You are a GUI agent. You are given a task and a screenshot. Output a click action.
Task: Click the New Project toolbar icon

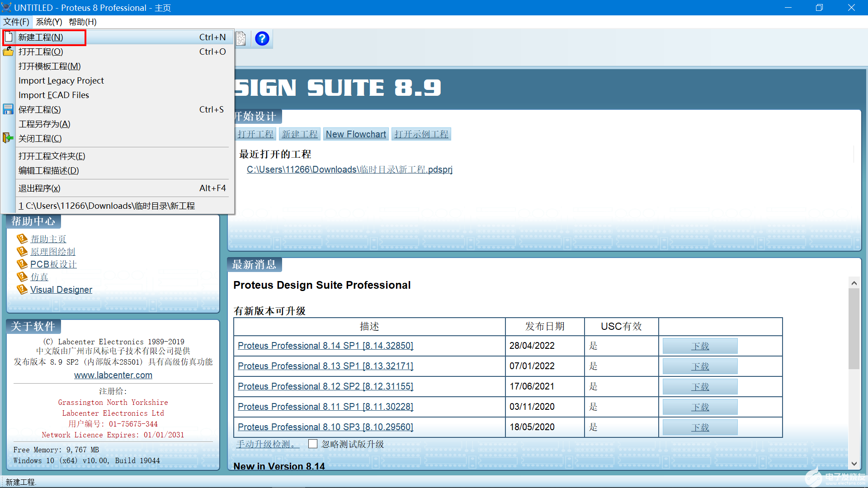click(x=9, y=37)
